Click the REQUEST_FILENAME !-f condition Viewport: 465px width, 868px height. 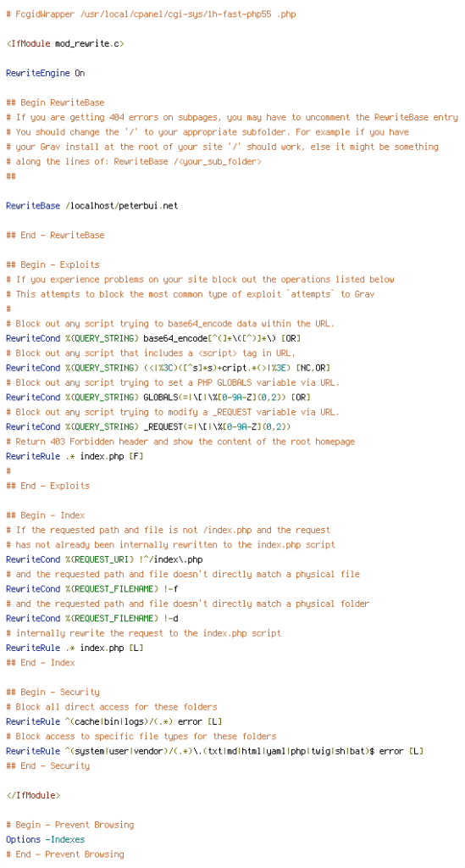(91, 589)
